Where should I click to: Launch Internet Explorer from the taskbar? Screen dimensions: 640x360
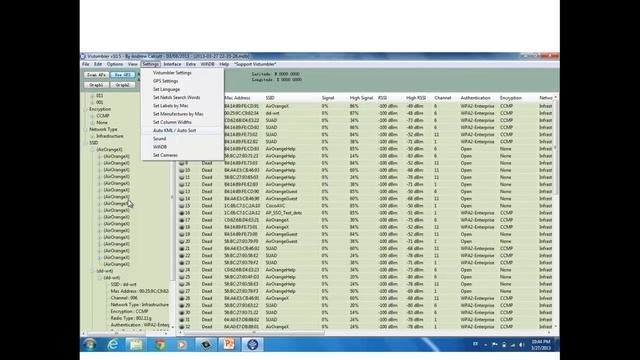pos(113,344)
